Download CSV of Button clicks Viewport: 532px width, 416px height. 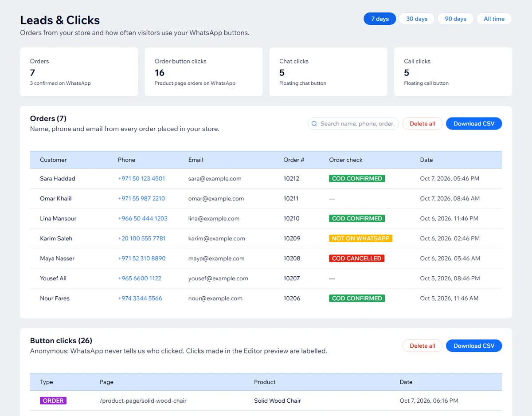click(x=474, y=346)
